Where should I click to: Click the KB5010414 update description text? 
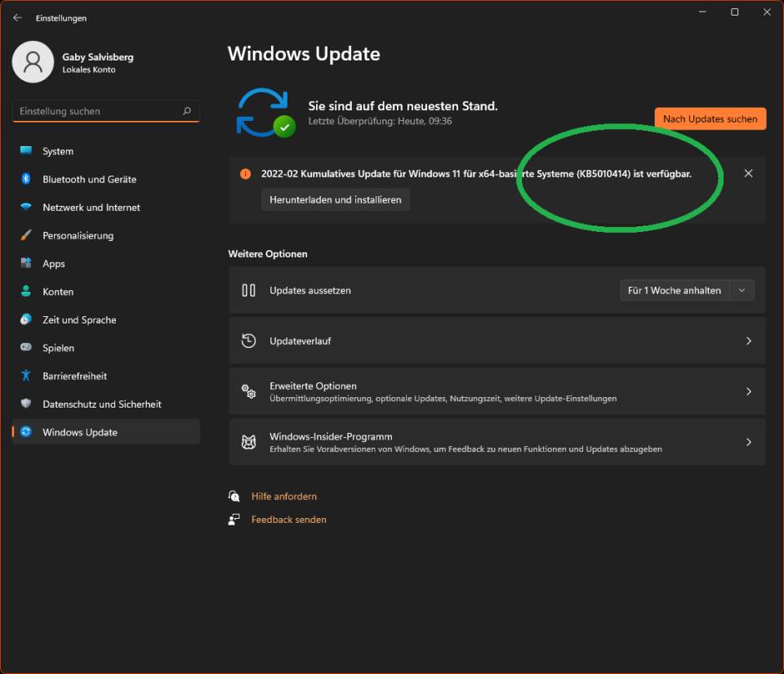476,173
